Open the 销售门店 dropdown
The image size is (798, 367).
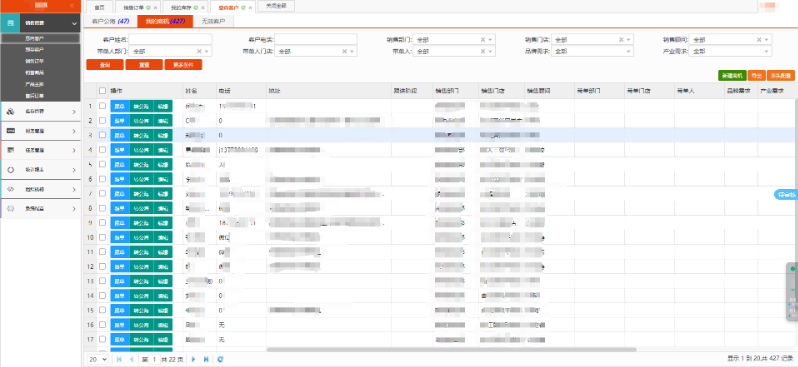point(629,40)
